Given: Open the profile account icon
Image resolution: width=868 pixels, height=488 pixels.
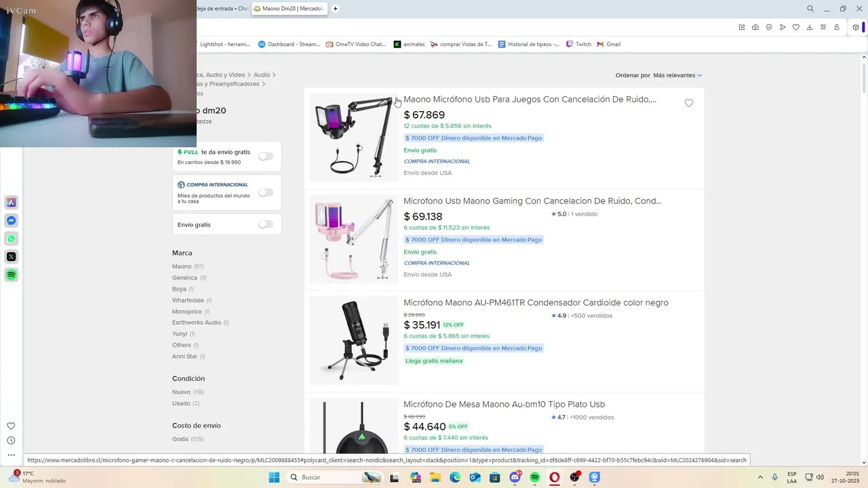Looking at the screenshot, I should tap(837, 27).
